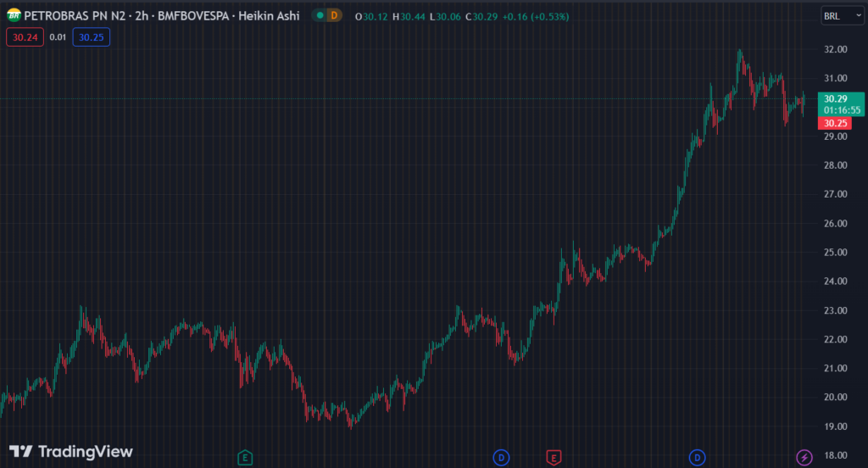The image size is (868, 468).
Task: Click the L30.06 low value
Action: 445,17
